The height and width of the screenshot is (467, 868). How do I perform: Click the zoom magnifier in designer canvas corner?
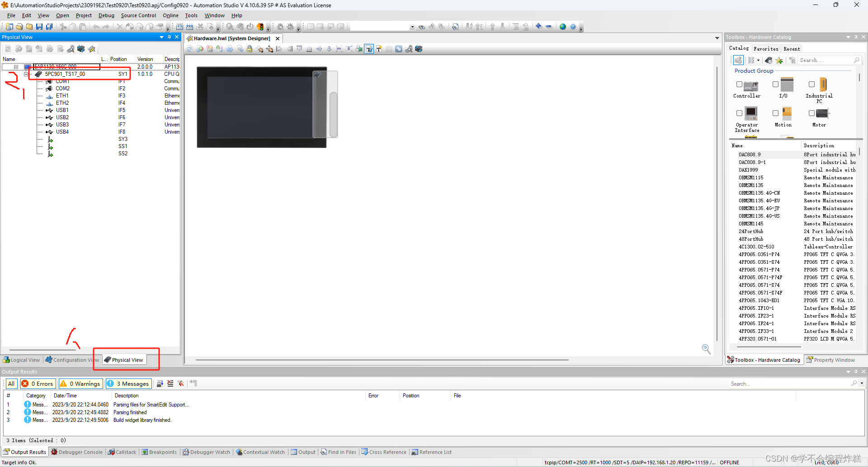(x=706, y=349)
